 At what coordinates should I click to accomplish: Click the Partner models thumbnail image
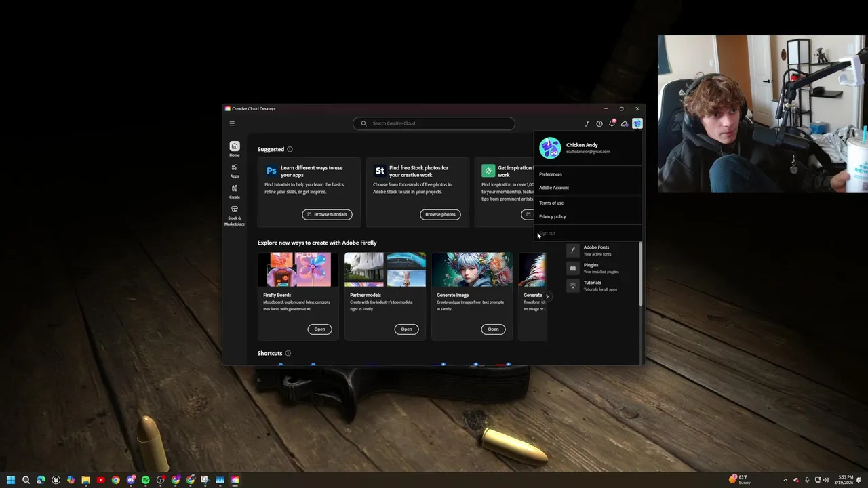point(385,270)
